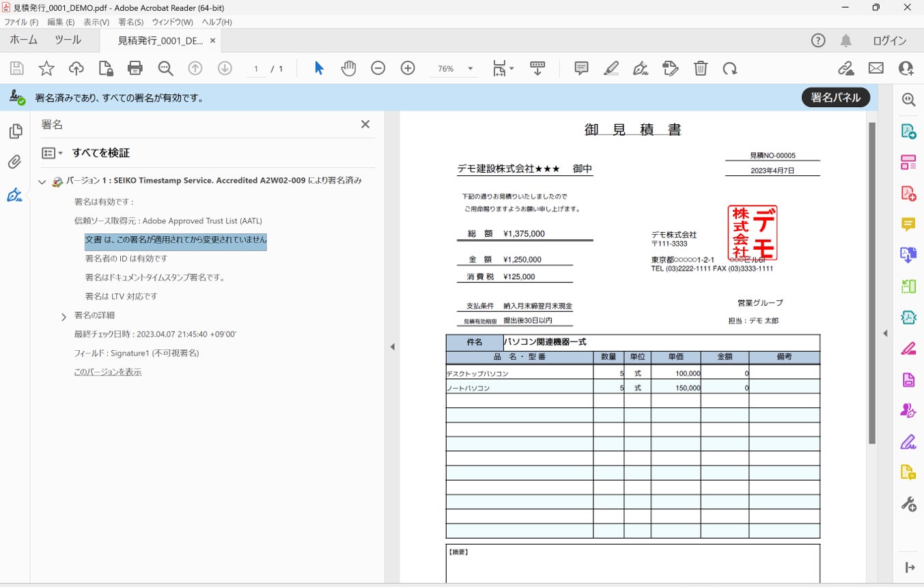Viewport: 924px width, 587px height.
Task: Toggle the Signatures panel in left sidebar
Action: [x=14, y=195]
